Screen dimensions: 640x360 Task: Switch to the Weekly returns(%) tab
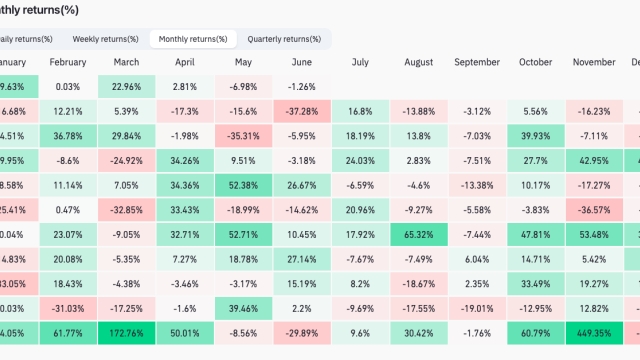(x=105, y=39)
